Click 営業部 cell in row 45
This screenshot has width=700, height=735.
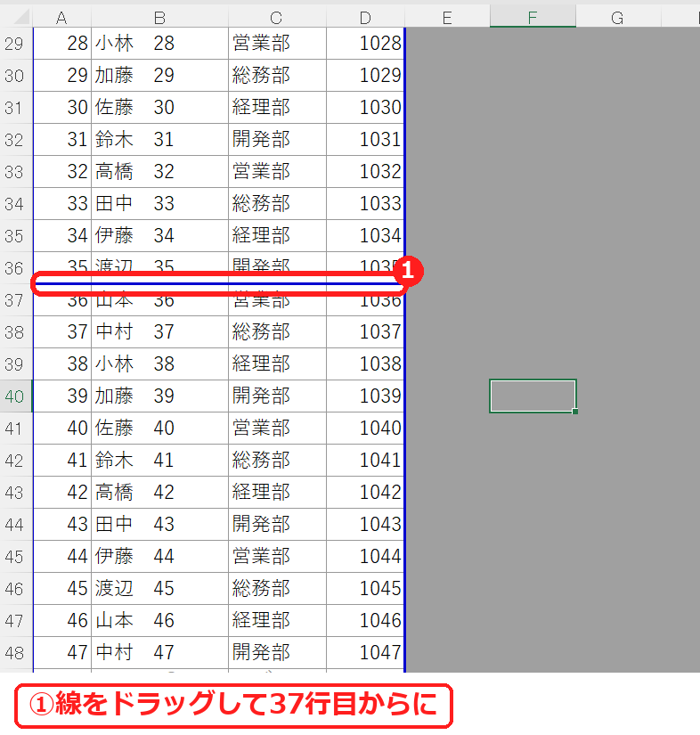point(277,557)
